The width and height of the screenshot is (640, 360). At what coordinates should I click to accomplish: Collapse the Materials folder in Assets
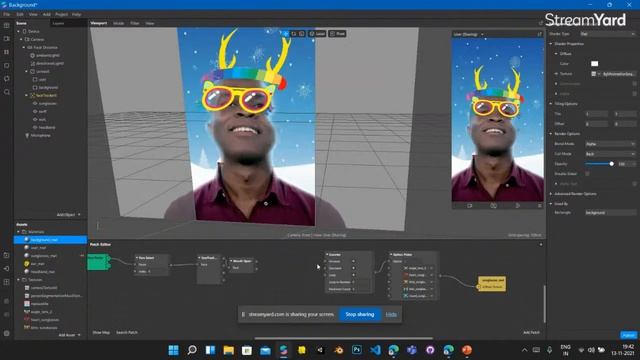(18, 232)
